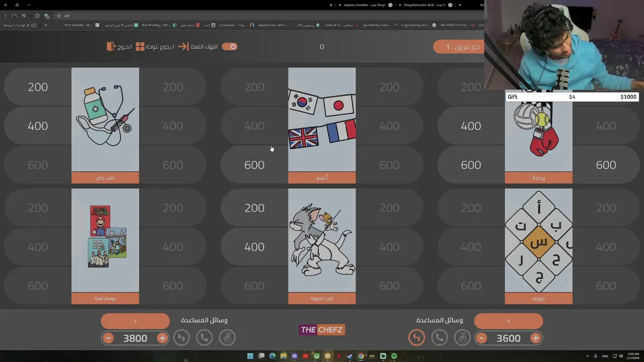Pick the active 600 question beside أعلام
Screen dimensions: 644x362
(x=254, y=165)
